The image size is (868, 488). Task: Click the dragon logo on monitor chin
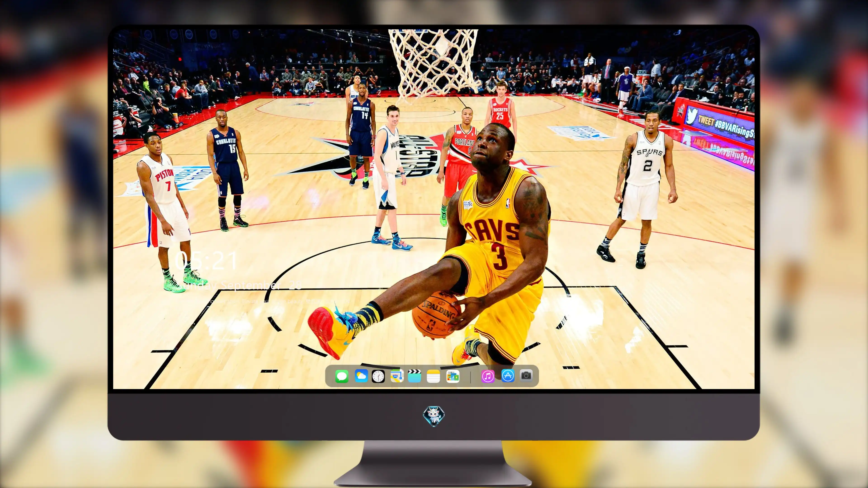tap(434, 416)
